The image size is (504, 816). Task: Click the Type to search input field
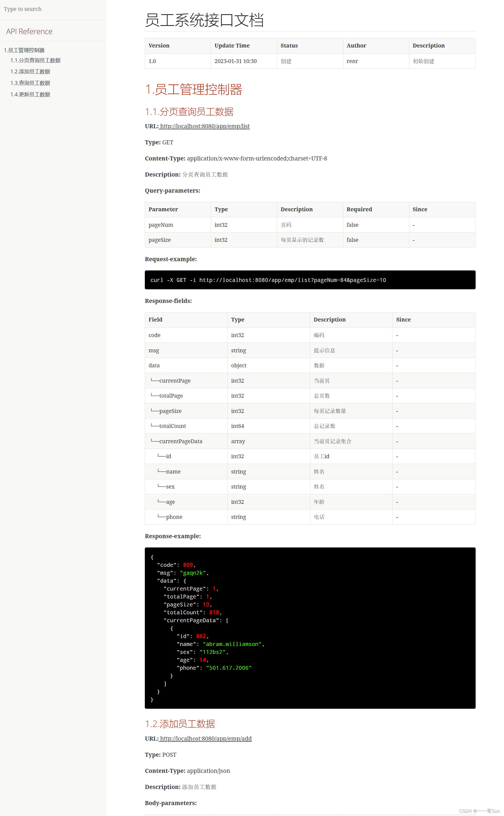[53, 9]
